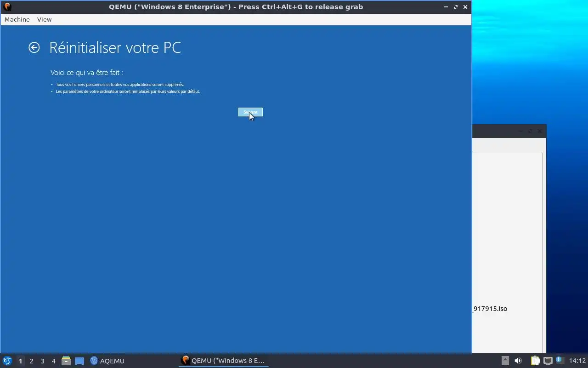The width and height of the screenshot is (588, 368).
Task: Click the show desktop icon in the taskbar
Action: click(x=79, y=361)
